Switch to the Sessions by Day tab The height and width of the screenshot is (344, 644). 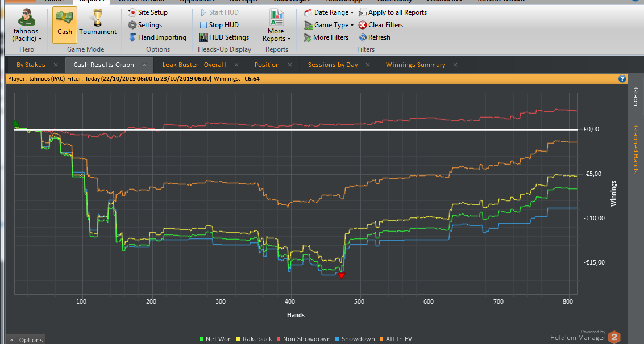333,65
